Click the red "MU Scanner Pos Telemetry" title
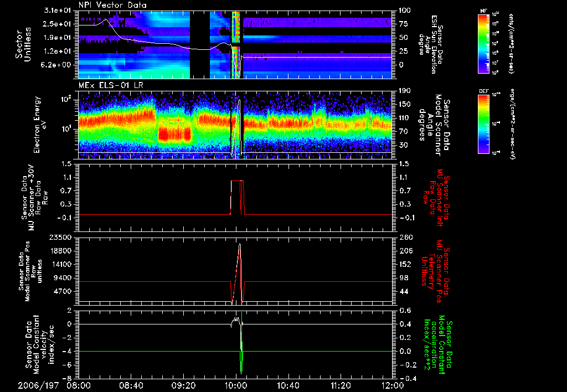Image resolution: width=567 pixels, height=392 pixels. pos(436,271)
